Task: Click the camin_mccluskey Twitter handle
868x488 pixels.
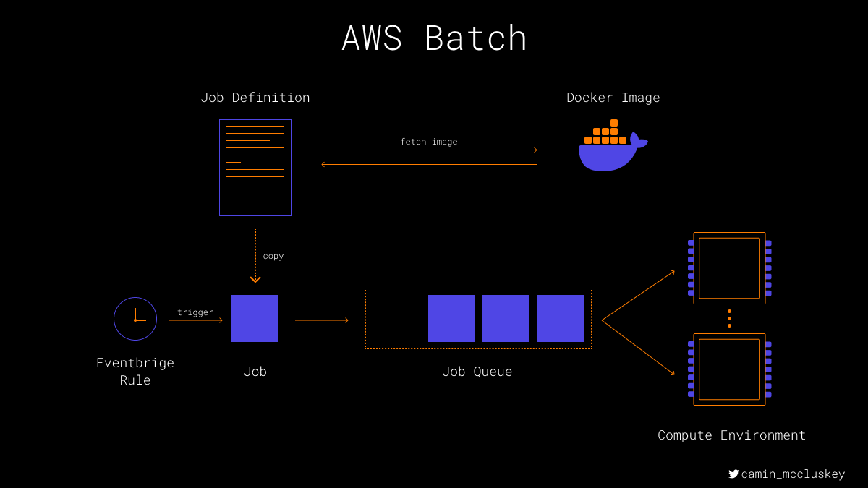Action: click(x=793, y=474)
